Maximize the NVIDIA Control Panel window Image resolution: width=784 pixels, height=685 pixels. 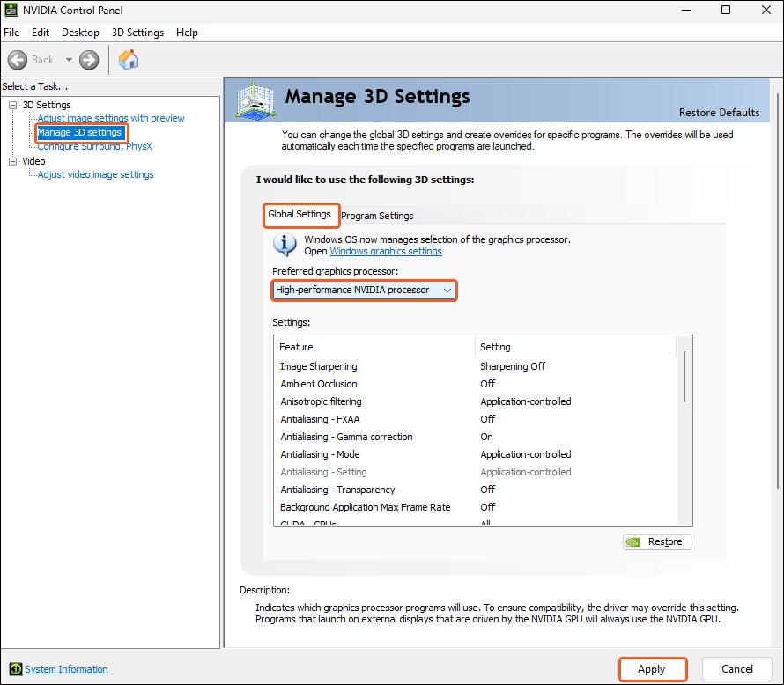726,10
